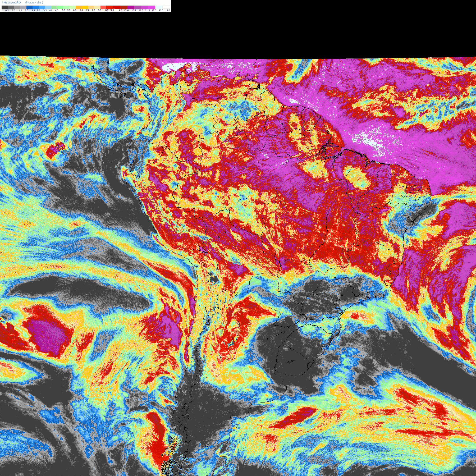The width and height of the screenshot is (476, 476).
Task: Click the '1.0' legend value
Action: point(13,10)
